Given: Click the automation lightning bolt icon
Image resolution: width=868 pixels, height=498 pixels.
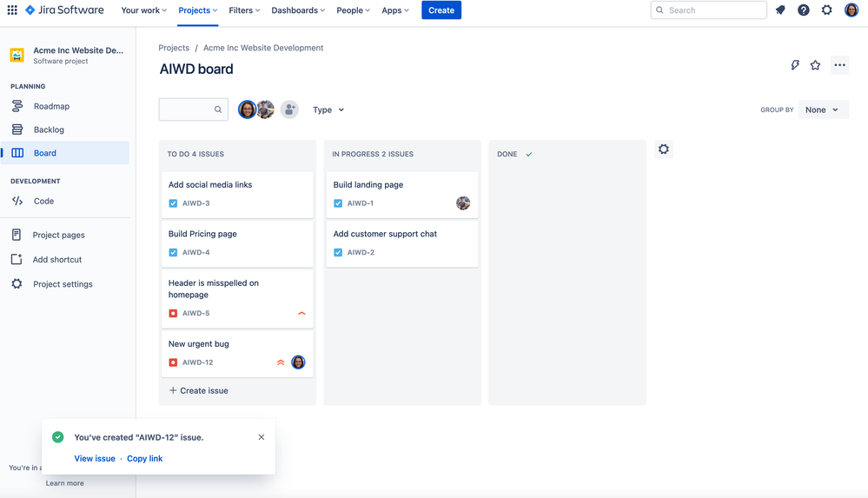Looking at the screenshot, I should tap(795, 65).
